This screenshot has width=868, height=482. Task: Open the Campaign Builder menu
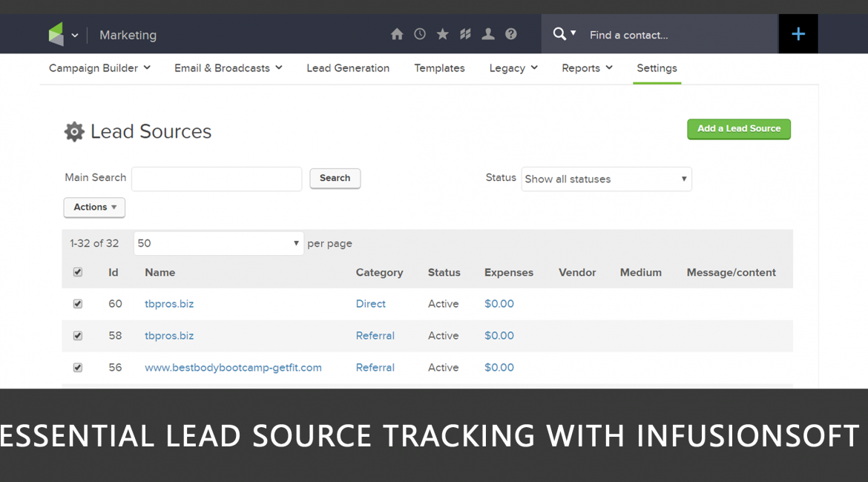99,68
